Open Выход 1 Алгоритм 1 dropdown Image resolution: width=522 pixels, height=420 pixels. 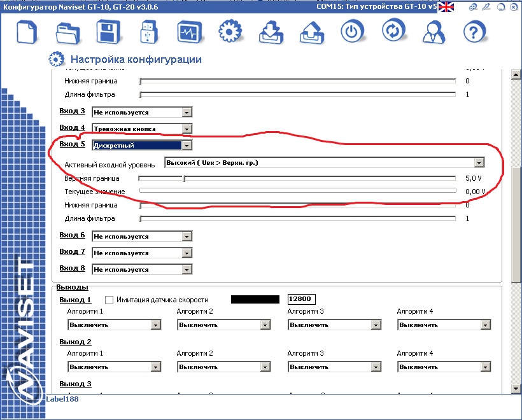tap(155, 325)
